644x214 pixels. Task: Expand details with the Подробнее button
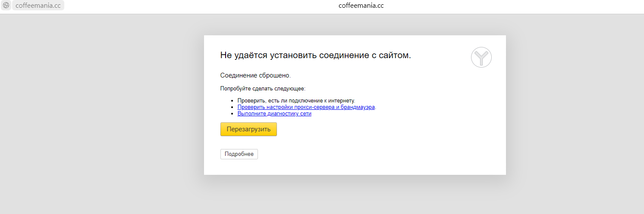point(239,154)
